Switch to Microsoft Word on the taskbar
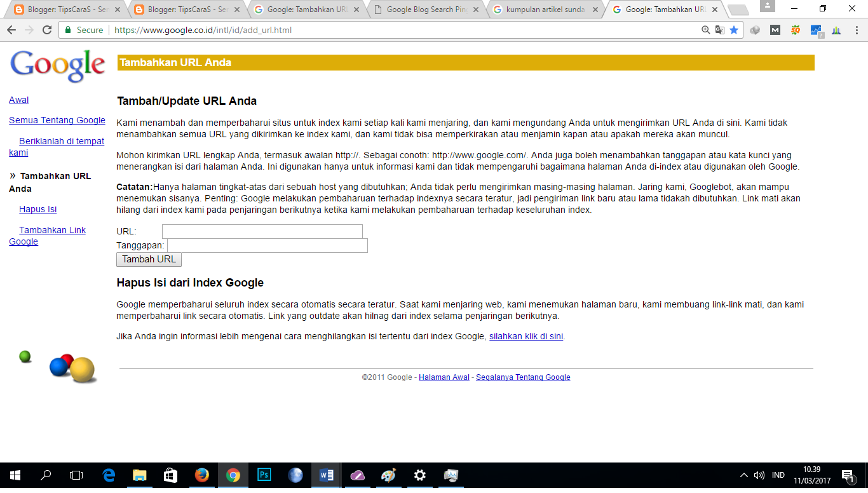Viewport: 868px width, 493px height. (x=327, y=475)
